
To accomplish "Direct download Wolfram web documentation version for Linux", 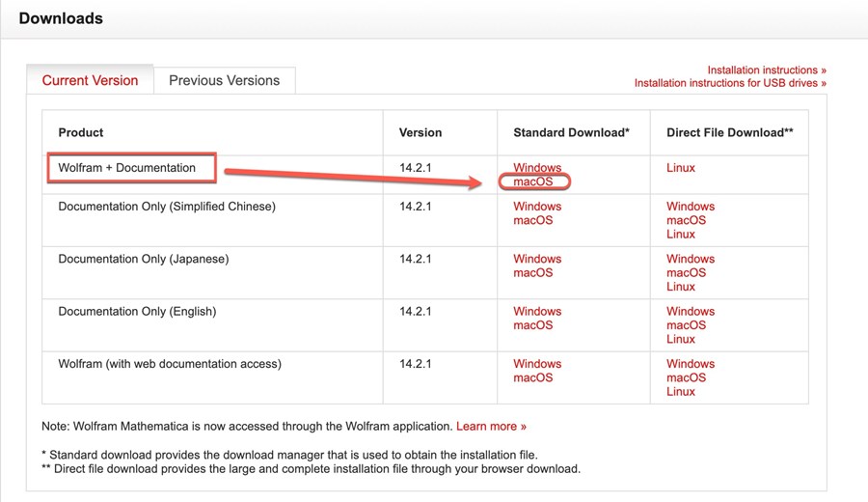I will 680,391.
